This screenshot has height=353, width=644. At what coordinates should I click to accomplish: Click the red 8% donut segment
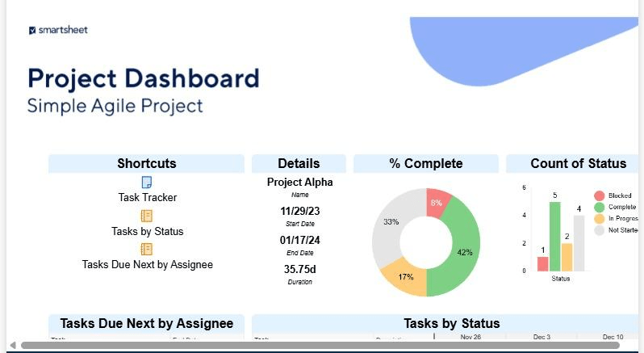437,202
